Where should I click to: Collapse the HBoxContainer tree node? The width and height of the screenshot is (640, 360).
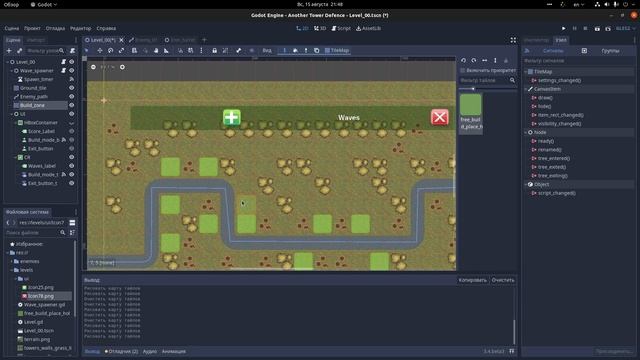point(16,123)
